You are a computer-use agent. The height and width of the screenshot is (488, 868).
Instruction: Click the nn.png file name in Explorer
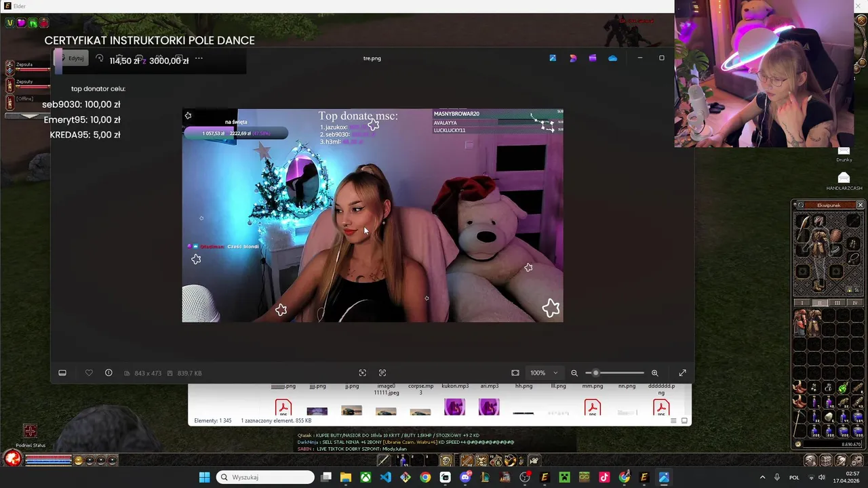point(627,386)
